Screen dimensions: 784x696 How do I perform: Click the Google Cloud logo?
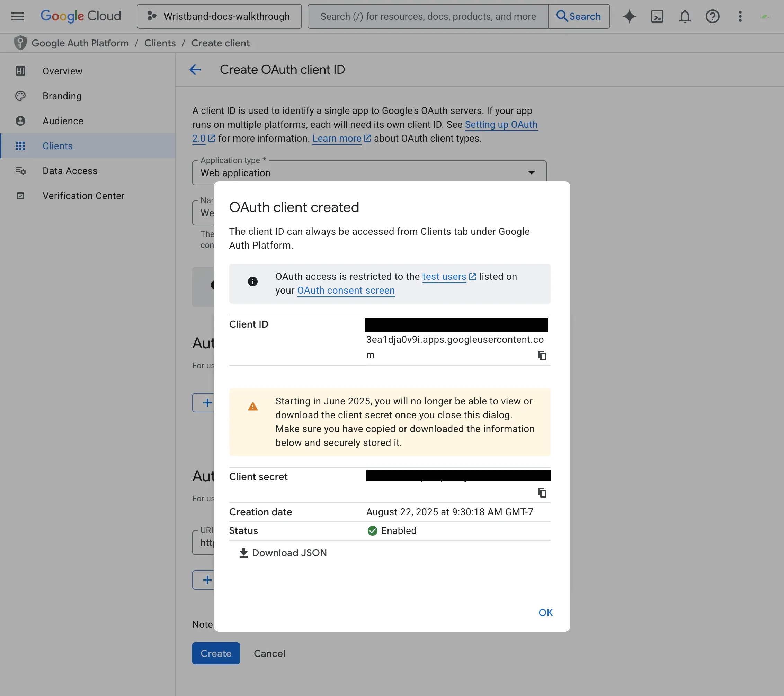coord(81,16)
